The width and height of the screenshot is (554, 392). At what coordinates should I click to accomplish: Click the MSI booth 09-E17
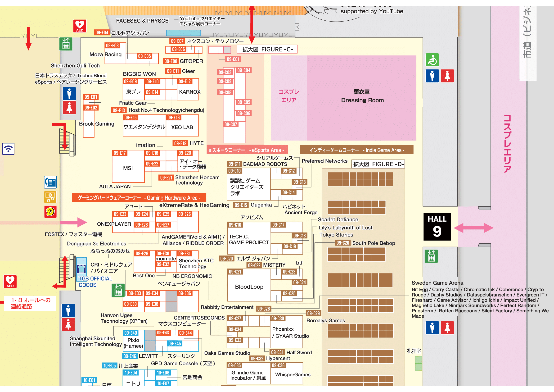pyautogui.click(x=128, y=168)
